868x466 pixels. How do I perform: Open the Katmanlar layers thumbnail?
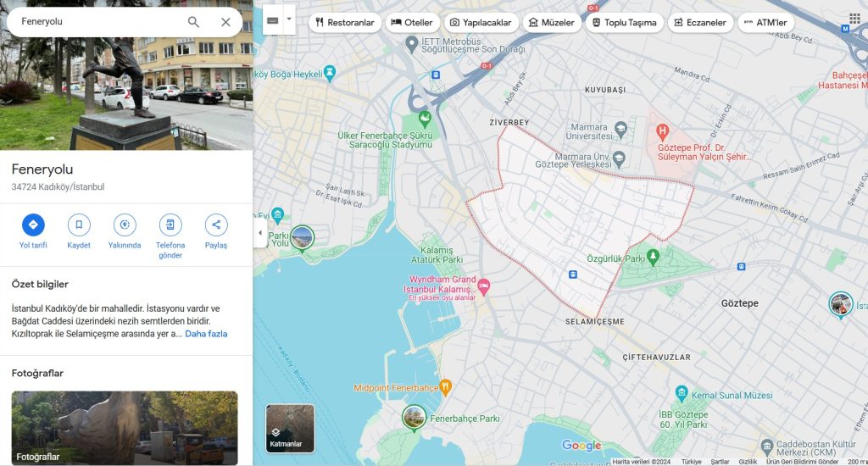click(x=290, y=429)
